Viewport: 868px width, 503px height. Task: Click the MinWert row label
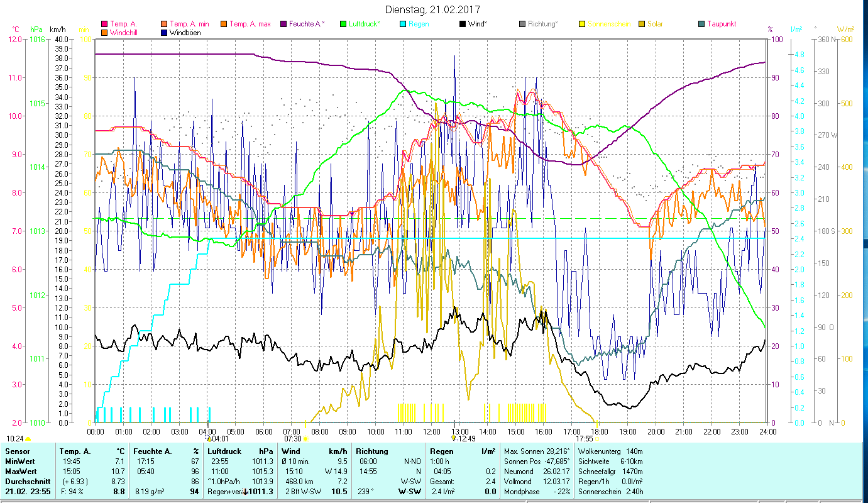(x=20, y=462)
